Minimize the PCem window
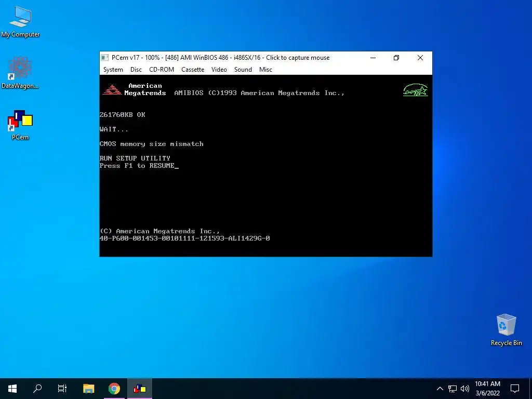Screen dimensions: 532x399 [x=373, y=58]
